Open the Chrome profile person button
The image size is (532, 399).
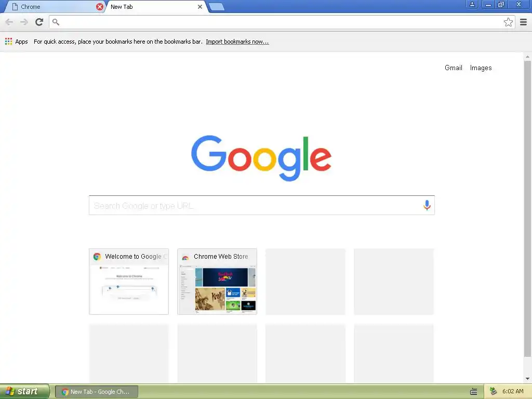pos(472,4)
